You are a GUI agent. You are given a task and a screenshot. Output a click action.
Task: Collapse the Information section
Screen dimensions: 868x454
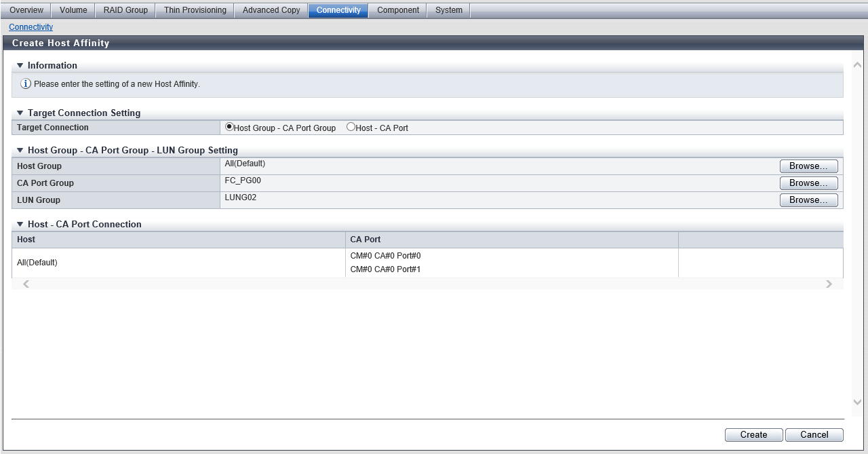pos(20,66)
